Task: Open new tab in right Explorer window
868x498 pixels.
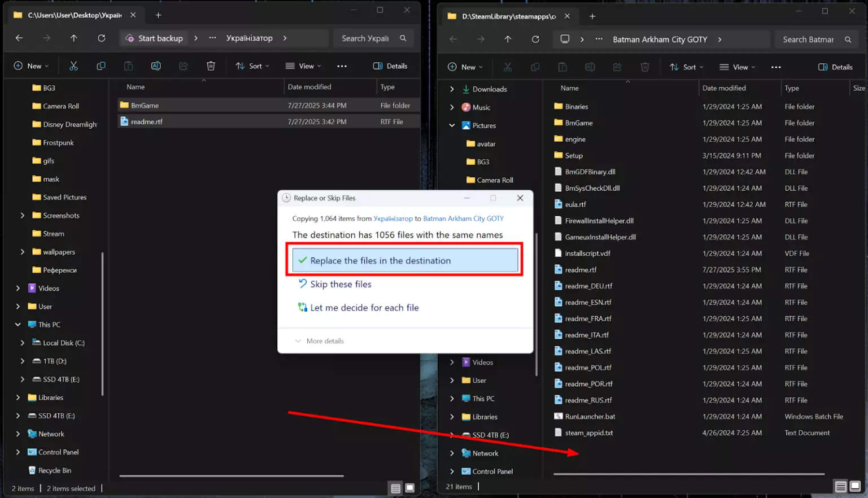Action: coord(592,16)
